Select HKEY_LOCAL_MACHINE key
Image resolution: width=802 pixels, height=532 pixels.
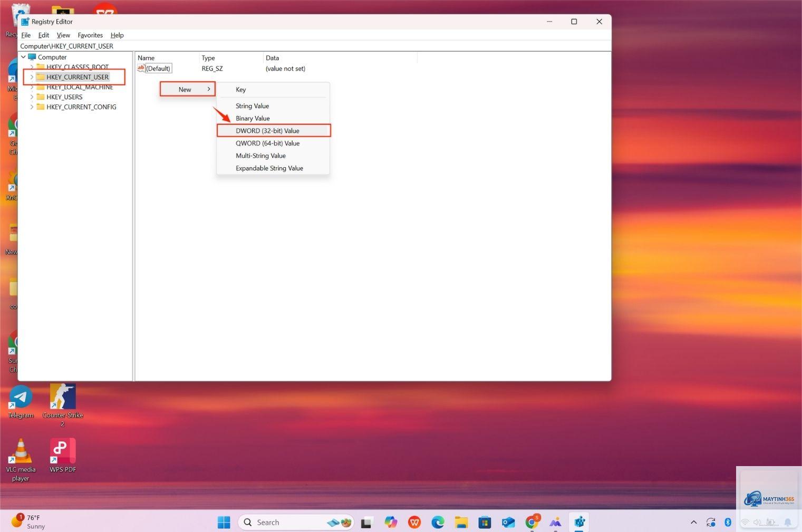80,87
